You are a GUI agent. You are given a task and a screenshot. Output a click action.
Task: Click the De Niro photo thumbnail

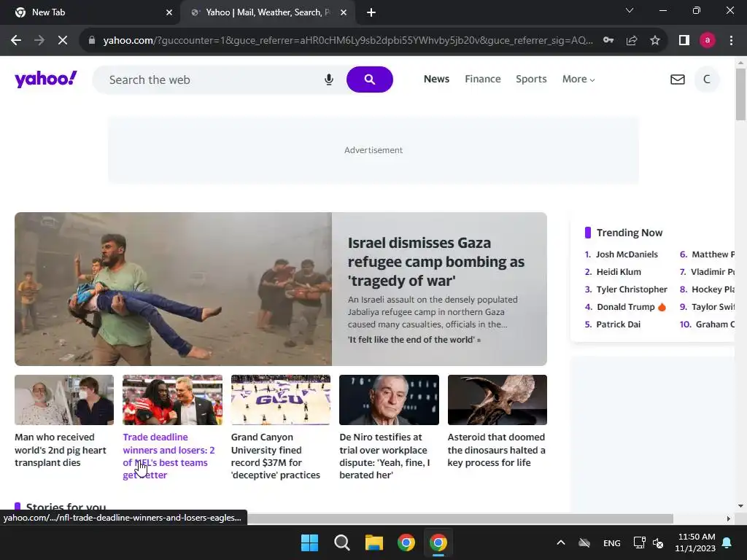point(389,400)
